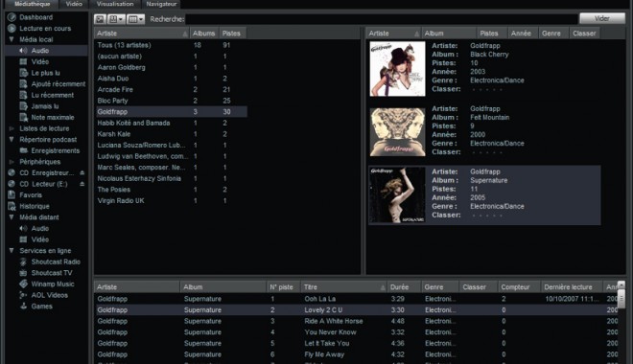Select Audio speaker icon under Média distant
This screenshot has height=364, width=633.
click(x=23, y=228)
